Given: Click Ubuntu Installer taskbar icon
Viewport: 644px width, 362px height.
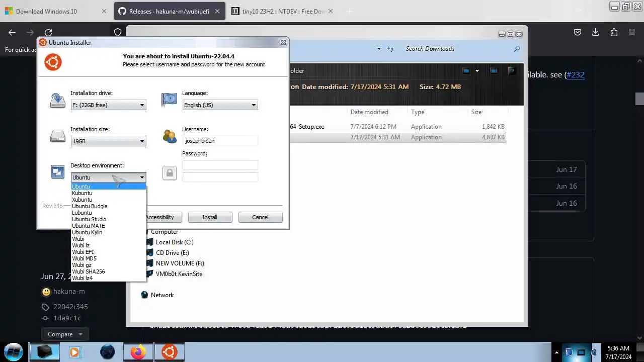Looking at the screenshot, I should pyautogui.click(x=169, y=352).
